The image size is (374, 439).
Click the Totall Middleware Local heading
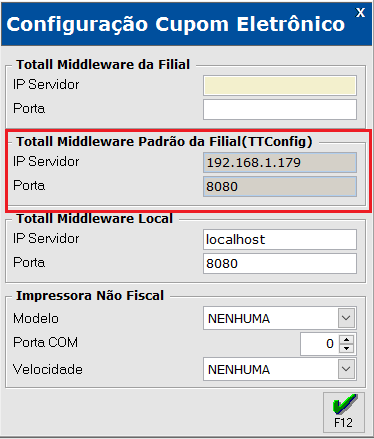[95, 218]
